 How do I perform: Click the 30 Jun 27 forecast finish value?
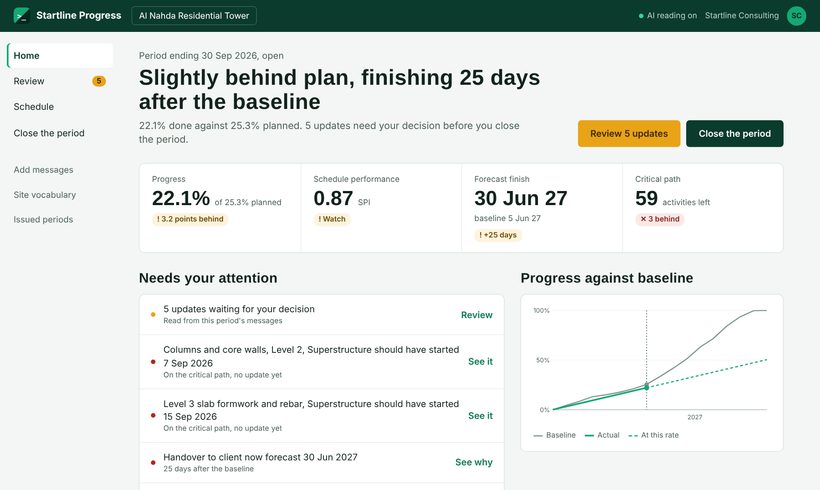tap(520, 199)
